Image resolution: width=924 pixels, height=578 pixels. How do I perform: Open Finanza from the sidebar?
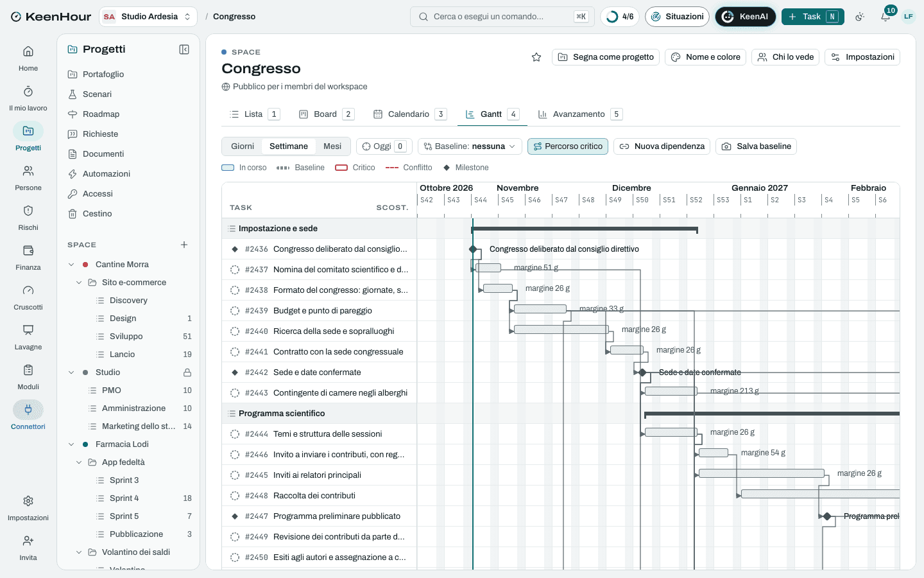[28, 258]
